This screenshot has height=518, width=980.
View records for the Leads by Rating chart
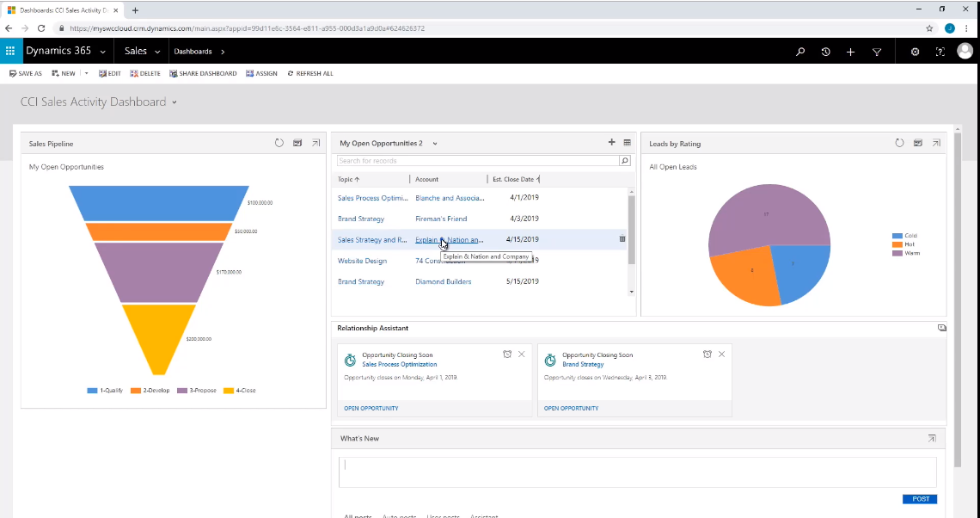(917, 143)
